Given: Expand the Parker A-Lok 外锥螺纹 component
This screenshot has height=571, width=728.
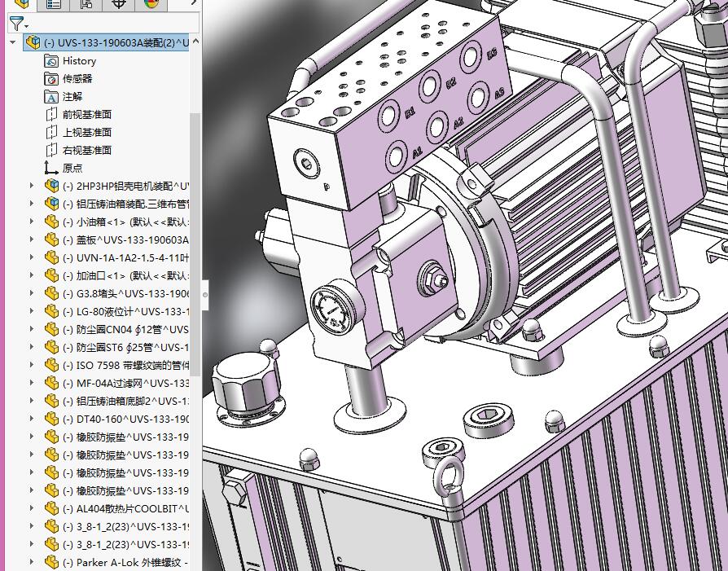Looking at the screenshot, I should pos(32,562).
